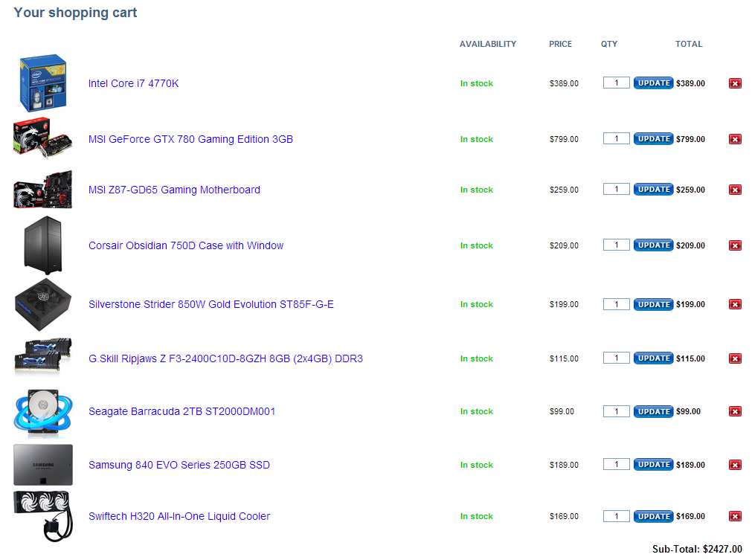Click the Samsung SSD thumbnail

pyautogui.click(x=43, y=465)
